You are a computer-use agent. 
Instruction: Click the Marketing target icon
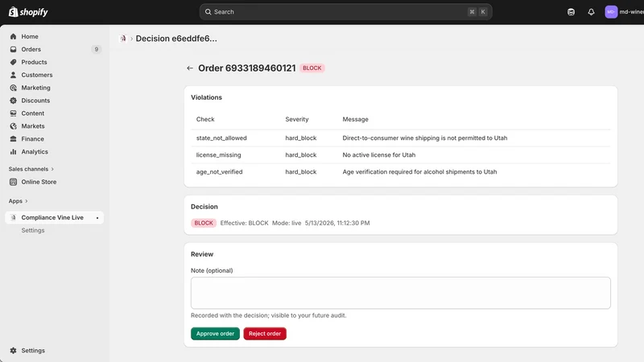pyautogui.click(x=13, y=88)
